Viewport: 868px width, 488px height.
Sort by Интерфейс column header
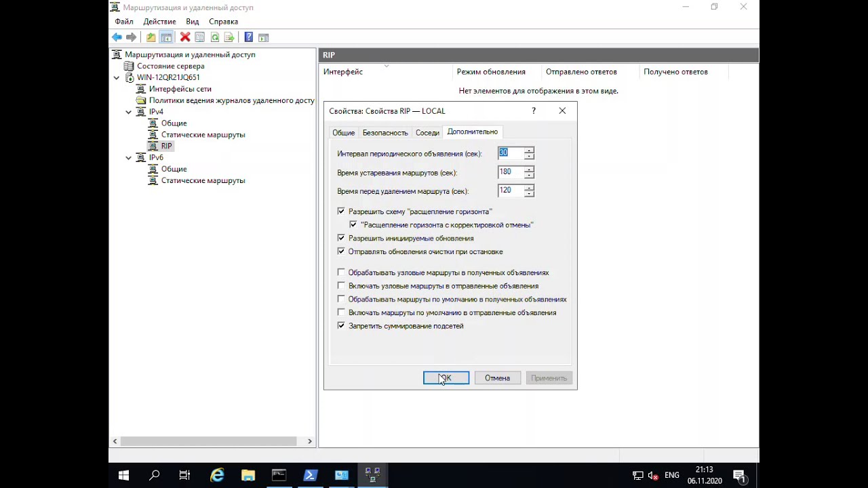pyautogui.click(x=385, y=72)
